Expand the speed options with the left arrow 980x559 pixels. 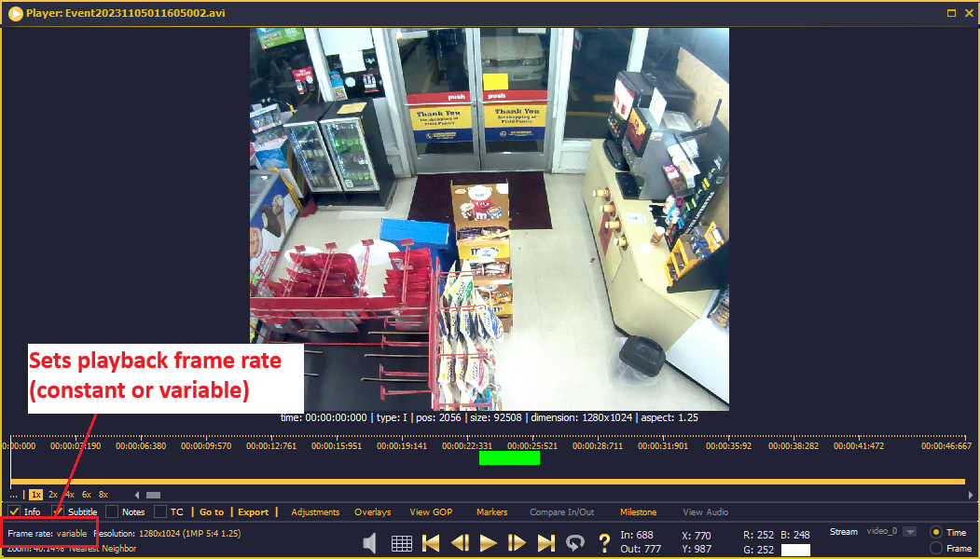(x=137, y=495)
